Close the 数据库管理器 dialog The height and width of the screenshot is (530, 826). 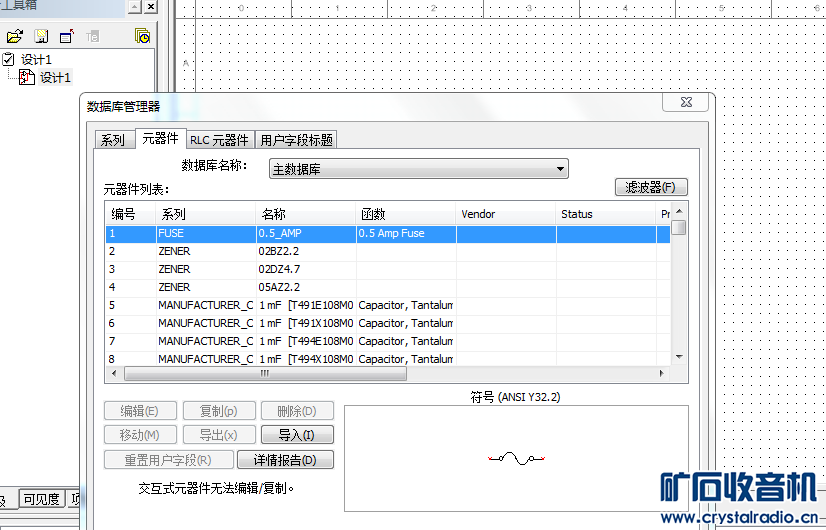(685, 102)
